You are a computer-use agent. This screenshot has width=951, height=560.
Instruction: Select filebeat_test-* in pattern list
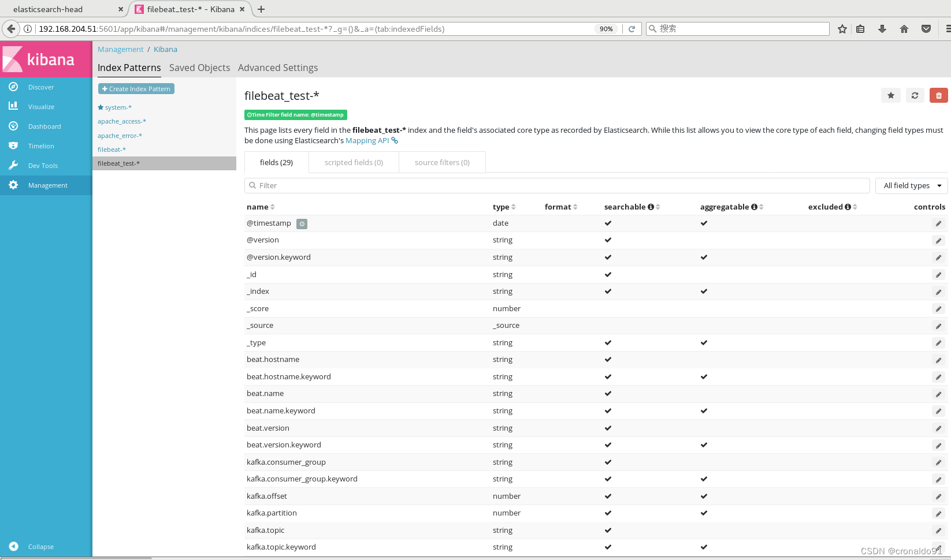164,163
